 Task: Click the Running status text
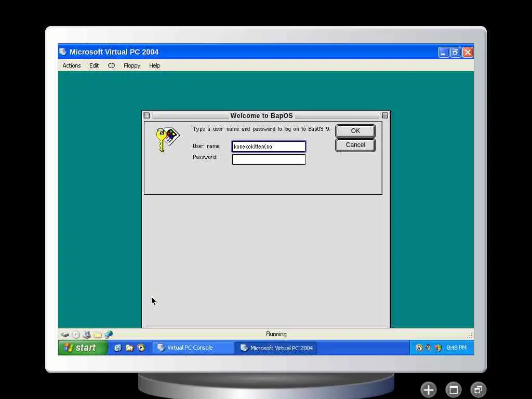coord(276,334)
